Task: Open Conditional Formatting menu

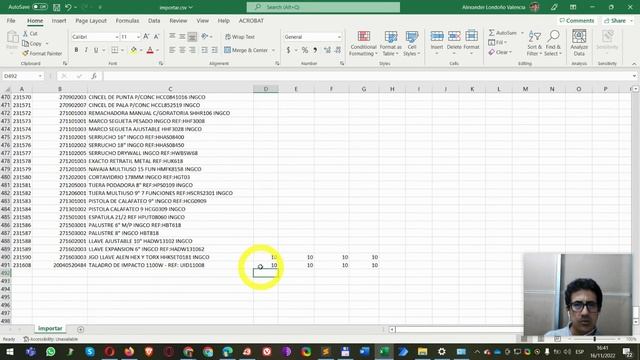Action: (363, 43)
